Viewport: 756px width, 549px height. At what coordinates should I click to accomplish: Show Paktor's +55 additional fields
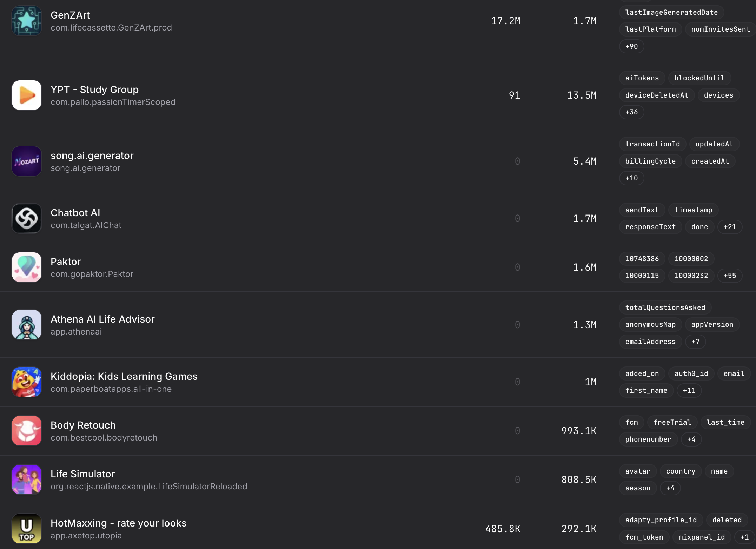tap(730, 276)
